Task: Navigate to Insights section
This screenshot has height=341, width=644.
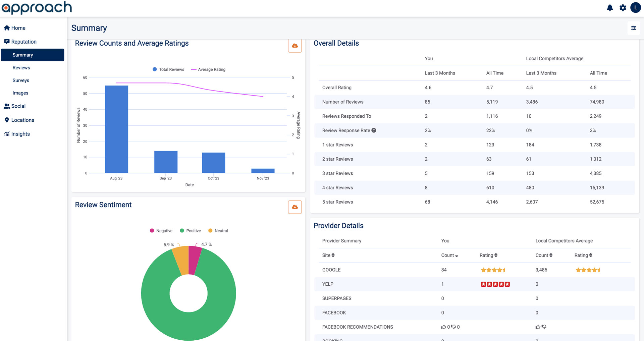Action: 20,134
